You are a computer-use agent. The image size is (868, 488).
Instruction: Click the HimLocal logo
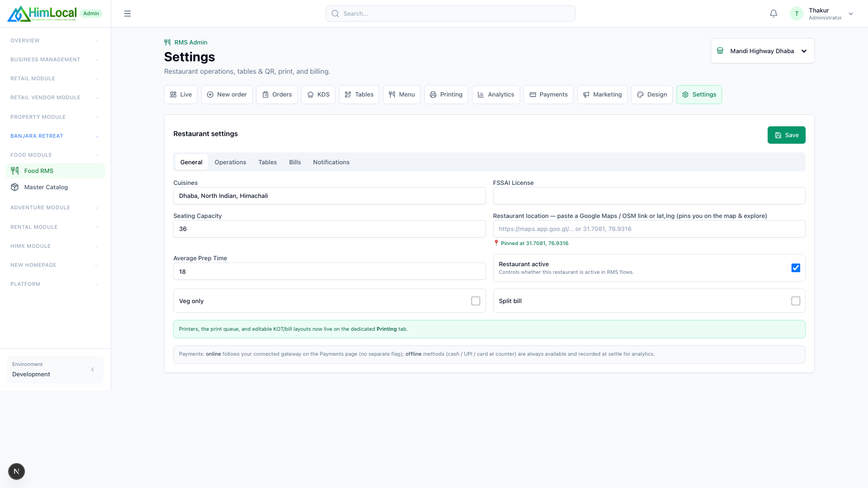tap(42, 14)
